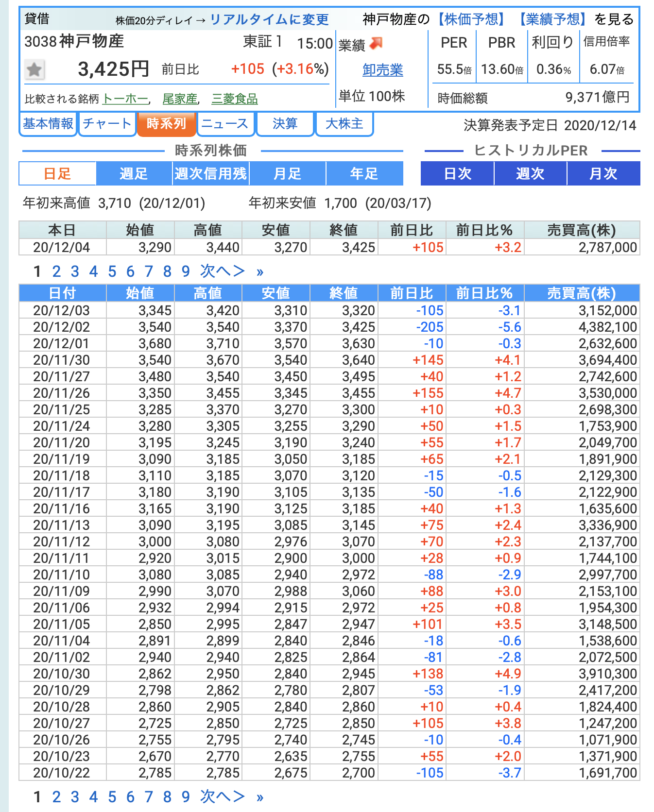The width and height of the screenshot is (654, 812).
Task: Click the red 業績 trend arrow icon
Action: pos(376,44)
